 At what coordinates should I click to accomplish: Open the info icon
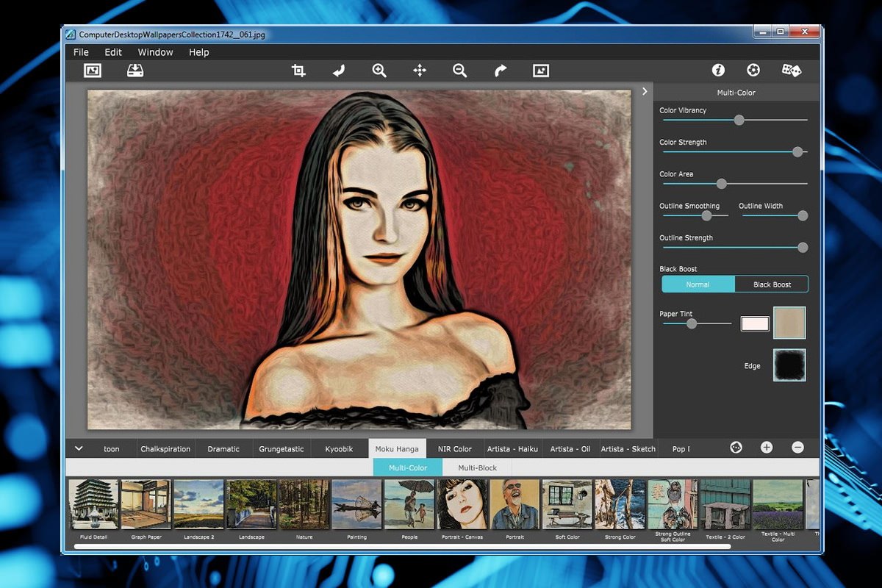point(718,71)
